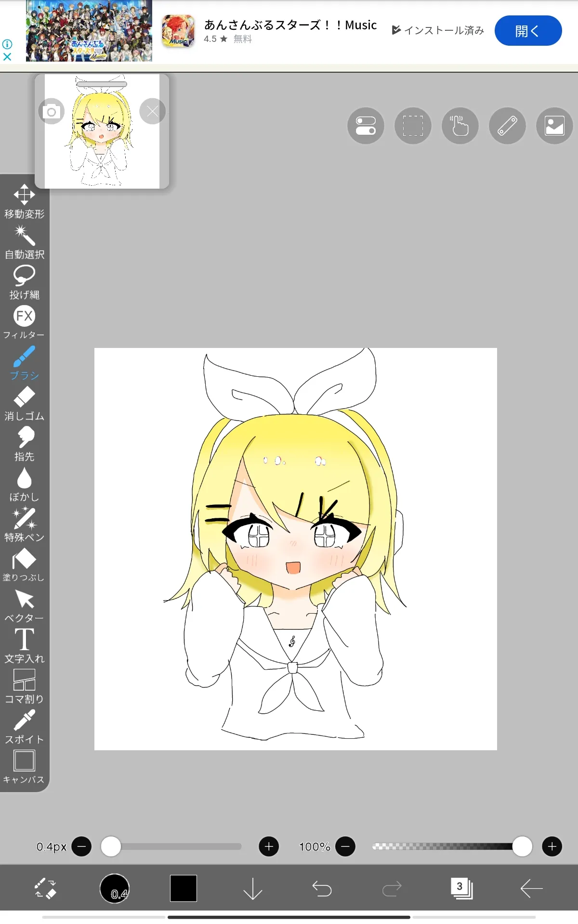Tap the finger gesture settings icon

460,126
